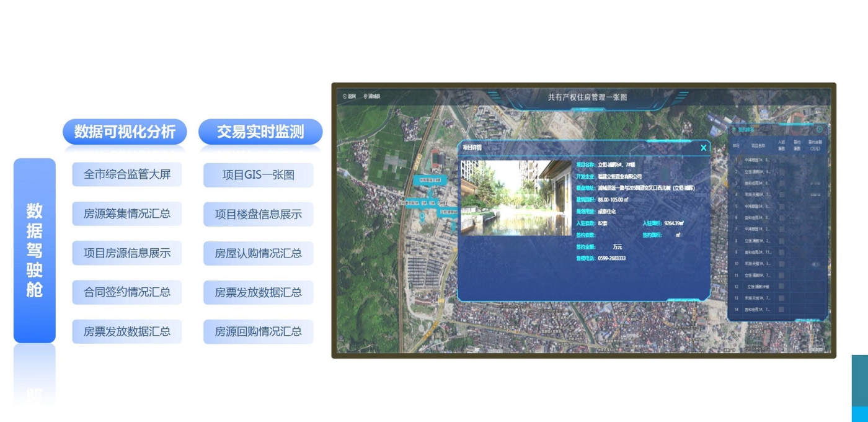Click the 返回 back icon
Screen dimensions: 868x422
point(345,97)
